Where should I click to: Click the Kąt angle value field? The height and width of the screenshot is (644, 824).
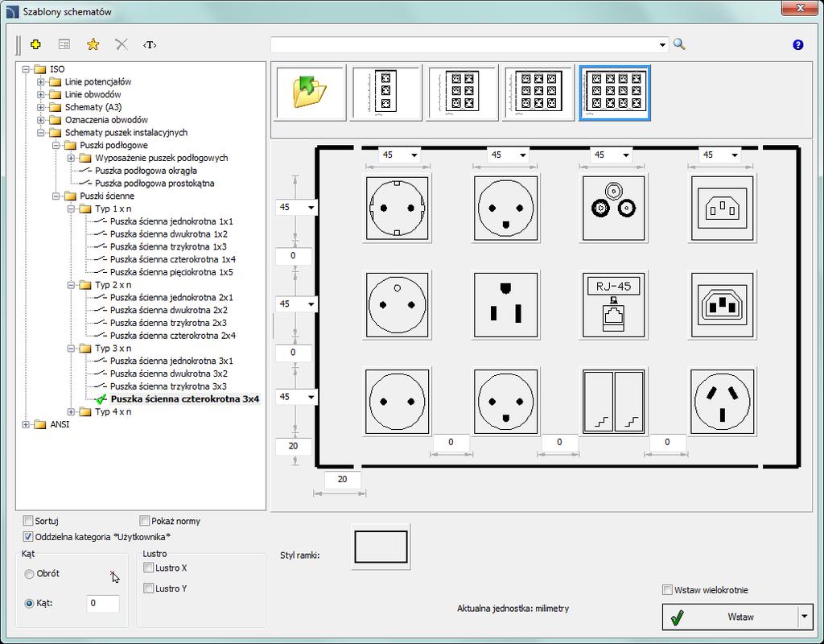[x=102, y=603]
